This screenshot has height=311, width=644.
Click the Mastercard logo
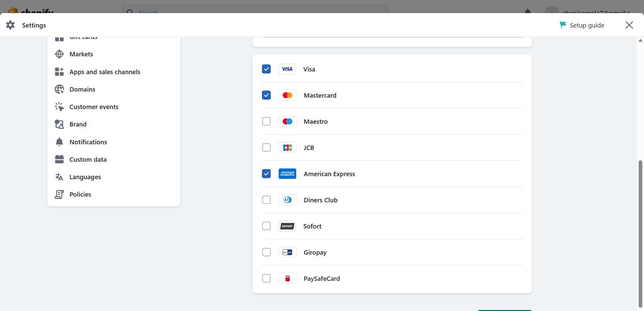coord(287,95)
